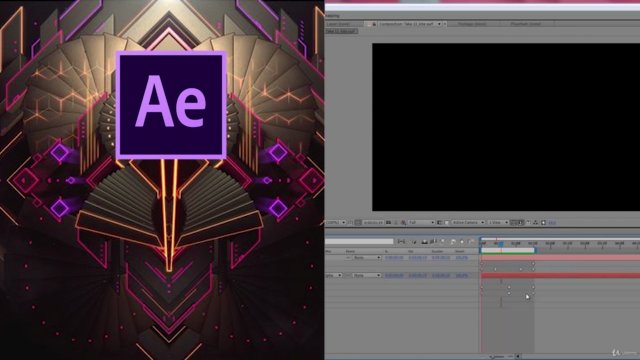This screenshot has width=640, height=360.
Task: Click the work area bar in timeline
Action: click(508, 250)
